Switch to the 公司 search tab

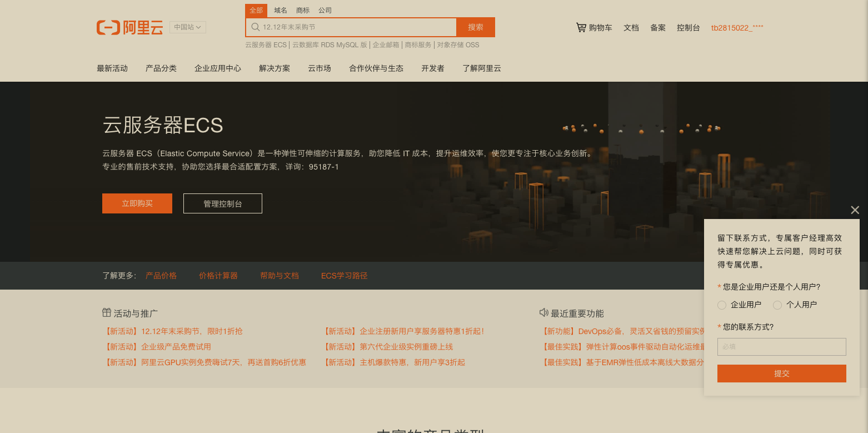tap(325, 11)
